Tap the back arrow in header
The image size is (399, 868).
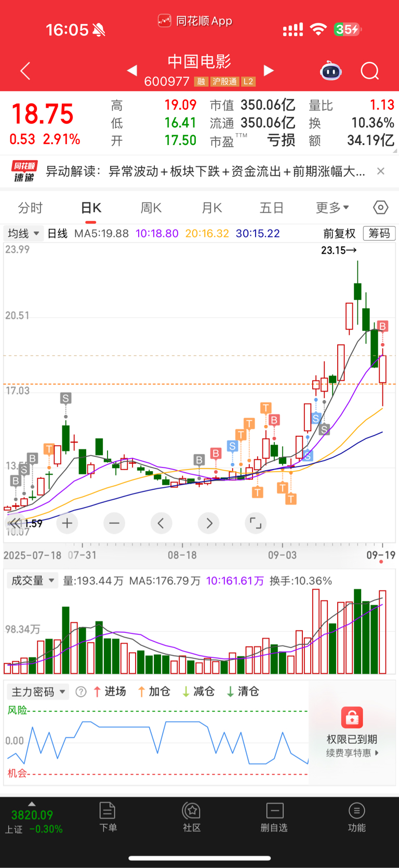pos(25,71)
